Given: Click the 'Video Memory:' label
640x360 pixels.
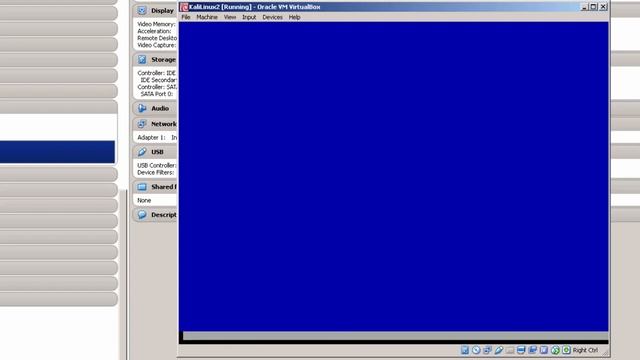Looking at the screenshot, I should point(156,24).
